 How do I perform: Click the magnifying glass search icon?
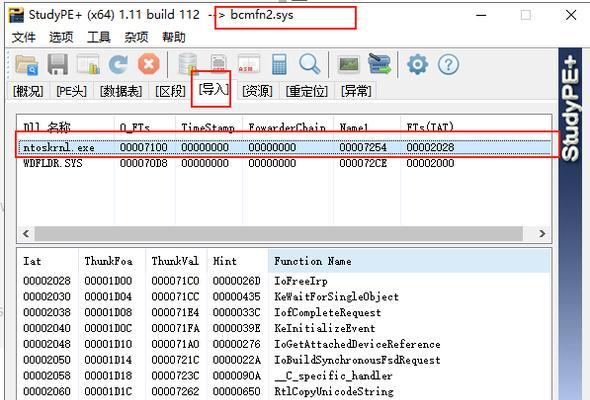point(309,64)
